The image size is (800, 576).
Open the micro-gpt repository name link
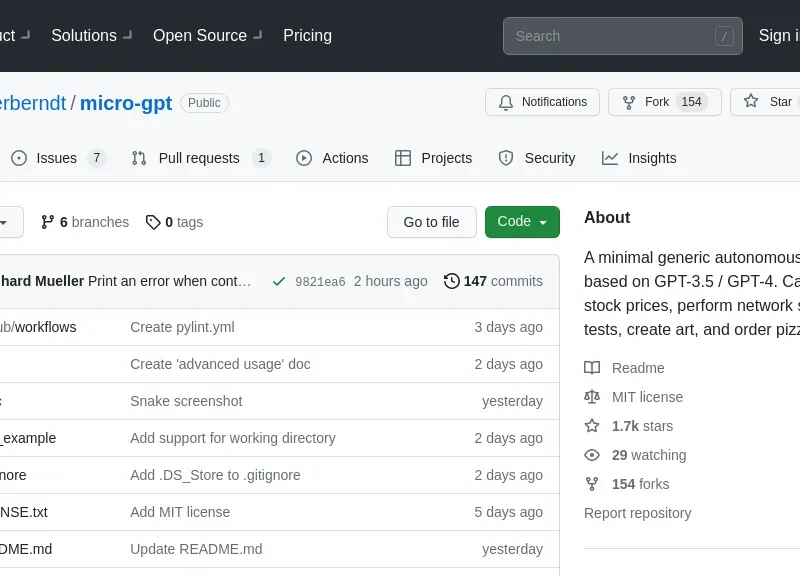126,102
